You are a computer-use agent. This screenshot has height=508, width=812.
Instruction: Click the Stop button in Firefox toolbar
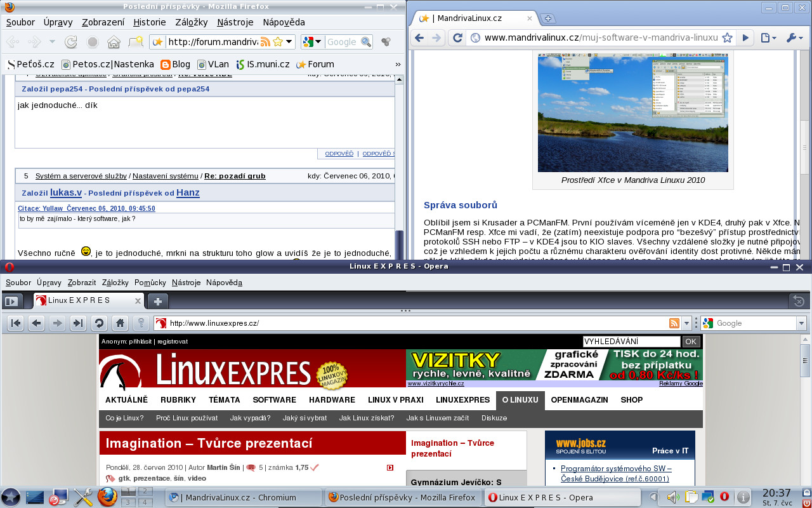pyautogui.click(x=93, y=43)
